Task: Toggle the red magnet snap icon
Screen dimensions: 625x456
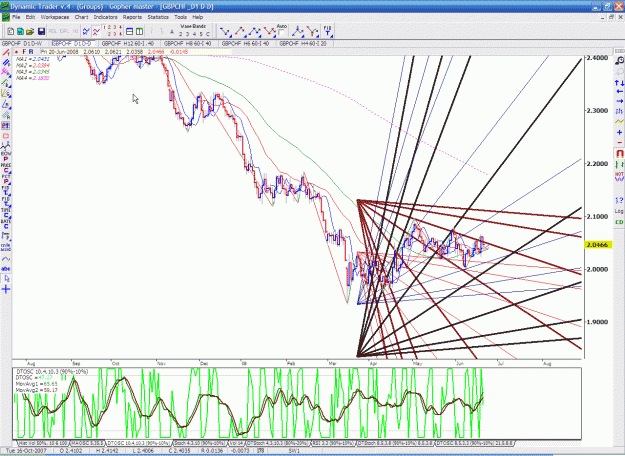Action: [x=619, y=153]
